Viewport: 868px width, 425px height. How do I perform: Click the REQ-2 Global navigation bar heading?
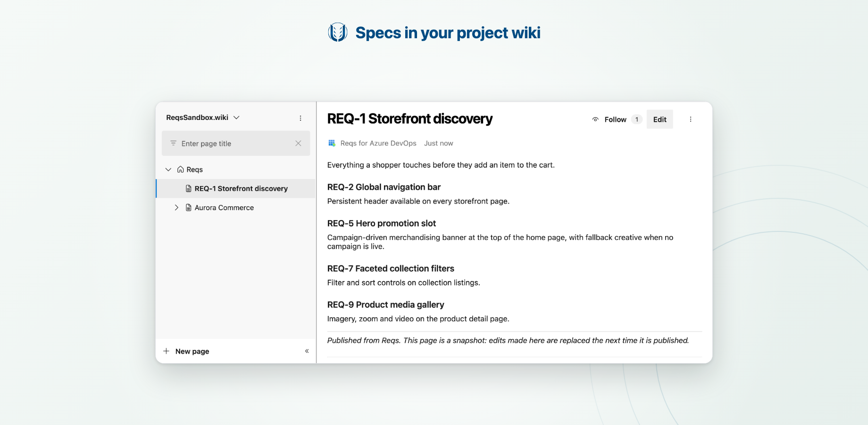[x=384, y=187]
